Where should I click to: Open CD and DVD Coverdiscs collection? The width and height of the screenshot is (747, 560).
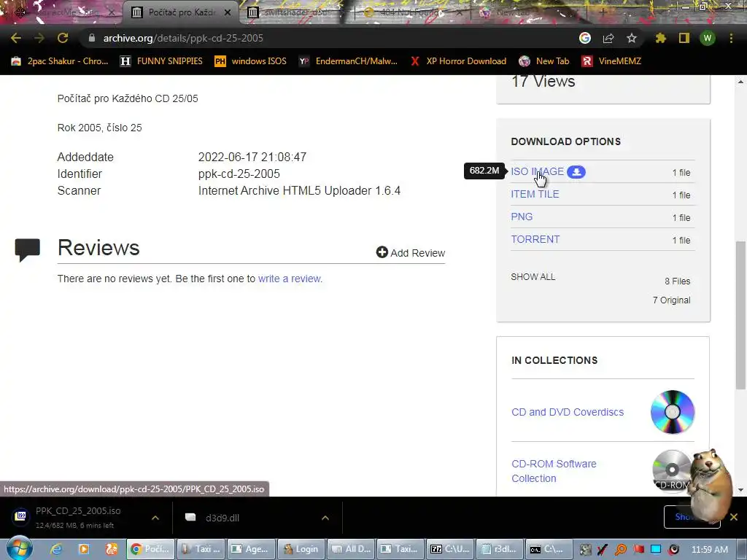pos(568,412)
